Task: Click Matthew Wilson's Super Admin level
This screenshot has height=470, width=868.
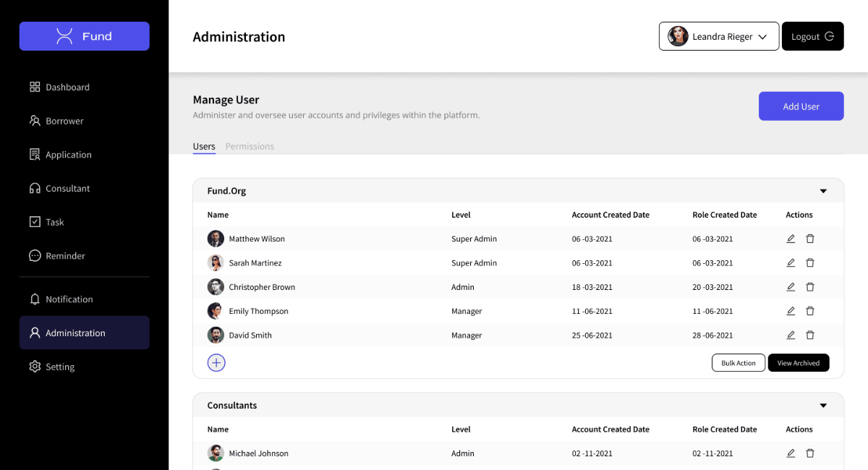Action: click(x=475, y=239)
